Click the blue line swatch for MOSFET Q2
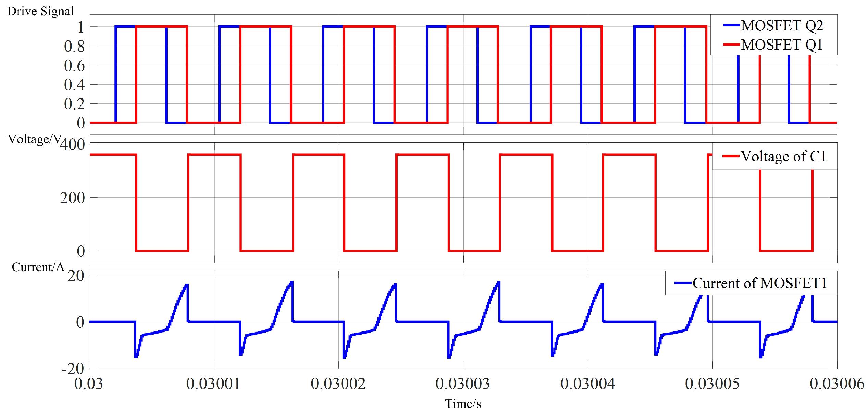The width and height of the screenshot is (868, 413). click(731, 25)
